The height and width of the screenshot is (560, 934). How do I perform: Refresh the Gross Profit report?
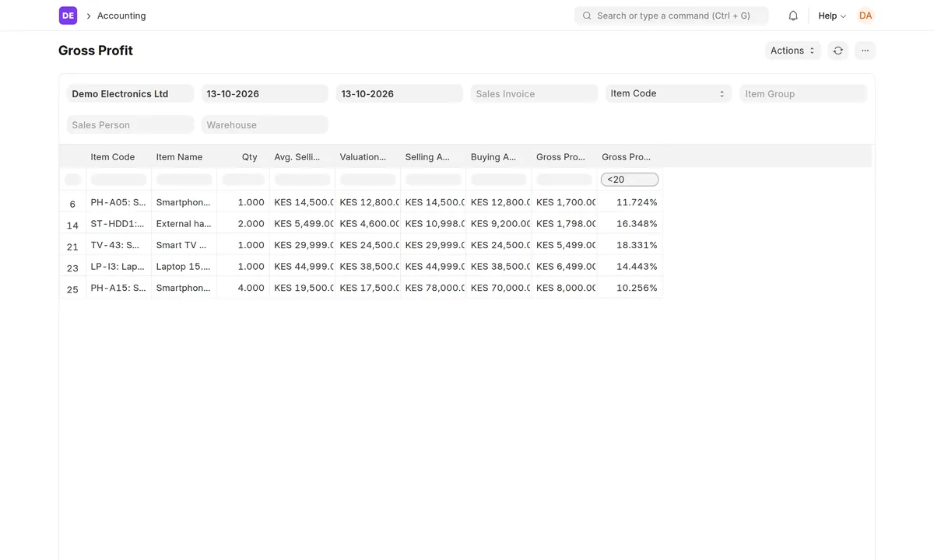pyautogui.click(x=837, y=51)
